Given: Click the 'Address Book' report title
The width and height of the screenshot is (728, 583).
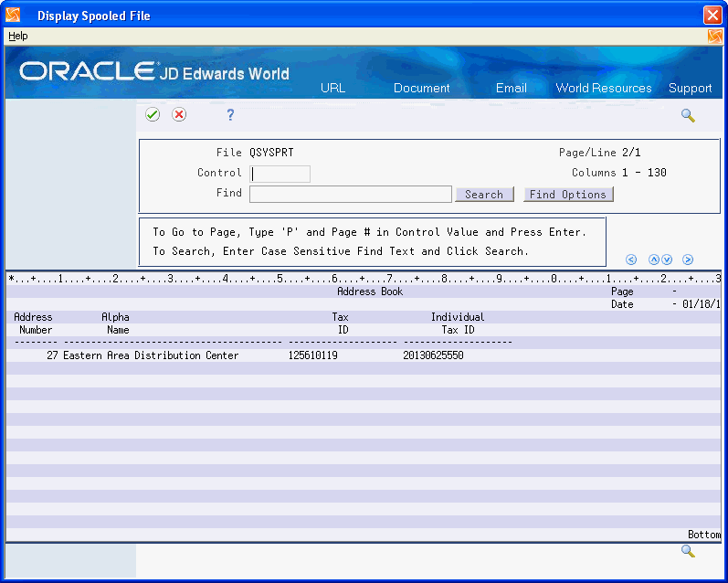Looking at the screenshot, I should point(370,291).
